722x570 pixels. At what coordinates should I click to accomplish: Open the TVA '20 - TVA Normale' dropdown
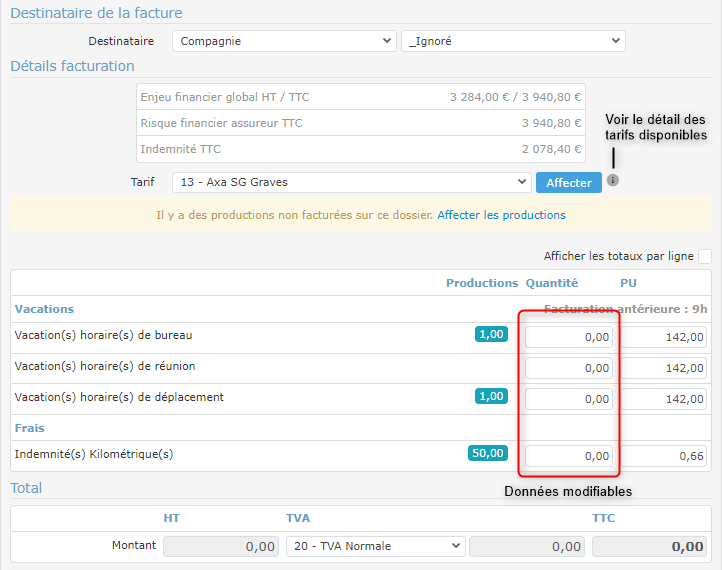375,546
